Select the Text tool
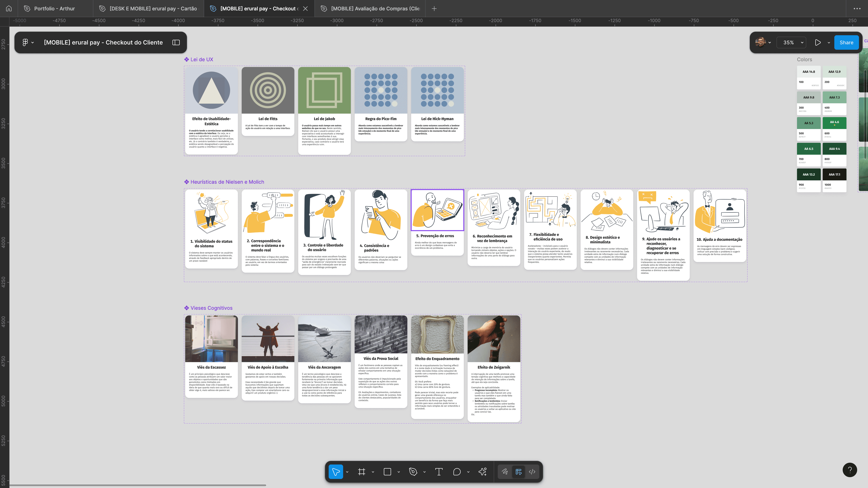Viewport: 868px width, 488px height. click(x=439, y=472)
